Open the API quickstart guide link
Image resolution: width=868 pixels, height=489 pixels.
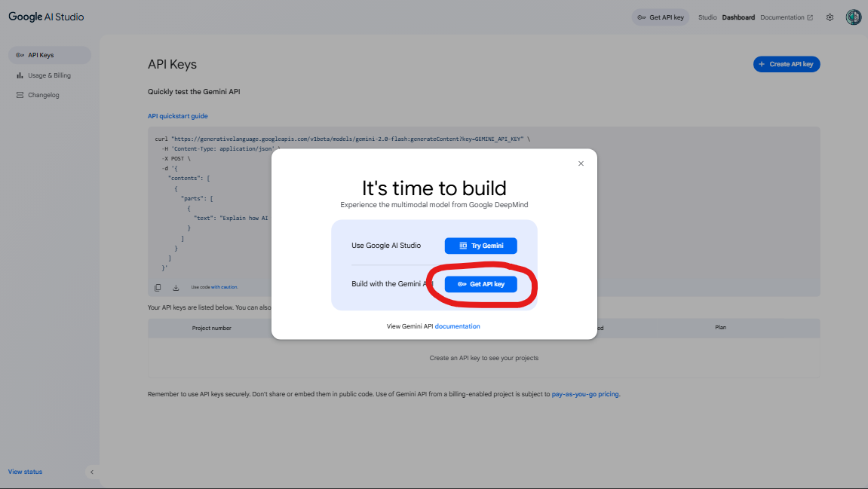click(x=178, y=116)
